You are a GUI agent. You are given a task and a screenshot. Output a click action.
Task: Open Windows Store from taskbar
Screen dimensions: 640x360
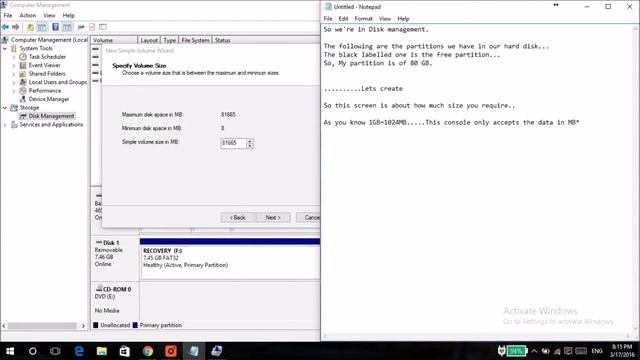pos(124,351)
